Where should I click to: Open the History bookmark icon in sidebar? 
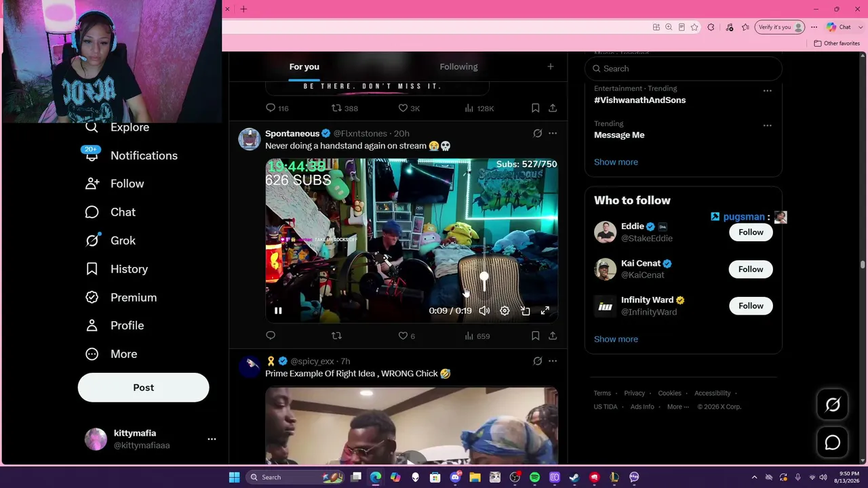[x=92, y=269]
